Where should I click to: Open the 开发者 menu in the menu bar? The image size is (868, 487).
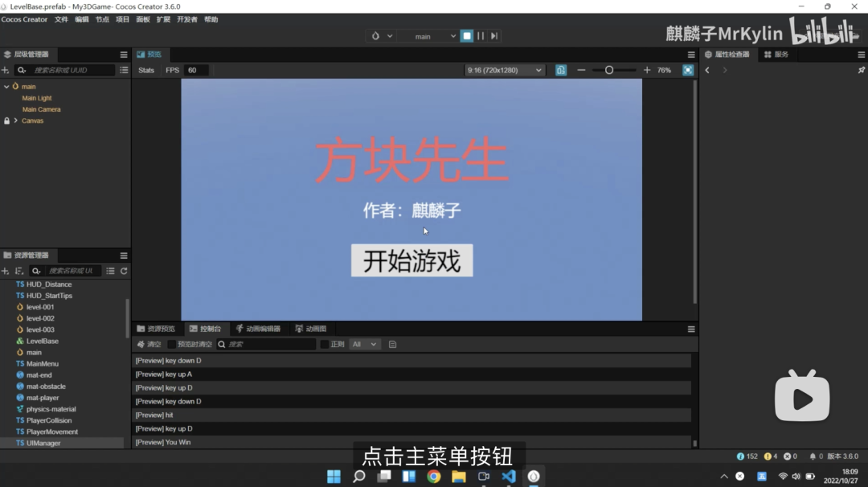(x=186, y=19)
